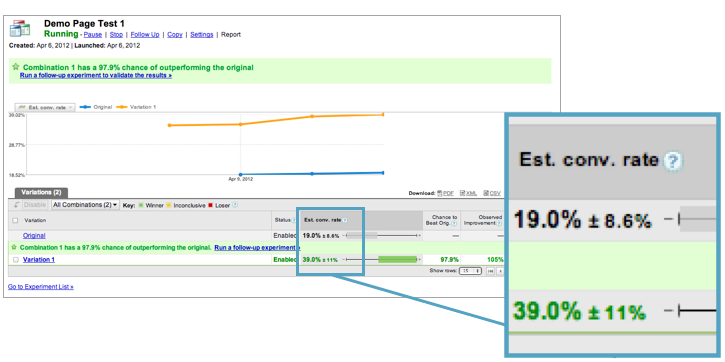Click the green Winner key swatch
This screenshot has height=362, width=725.
[141, 205]
